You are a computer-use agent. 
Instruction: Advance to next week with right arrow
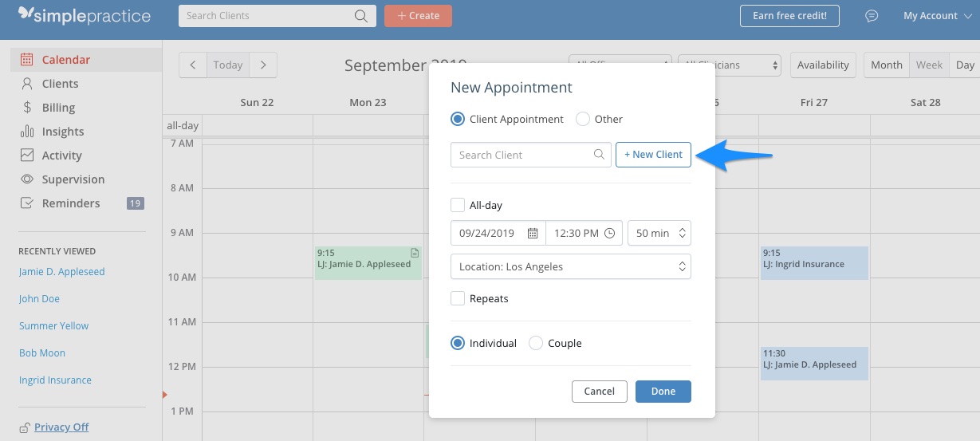(x=263, y=65)
